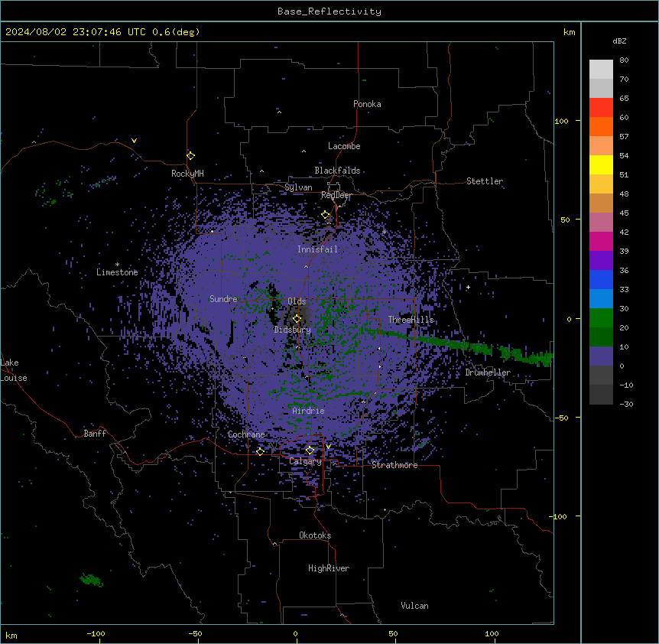
Task: Select the bright green 30–20 dBZ legend swatch
Action: (601, 318)
